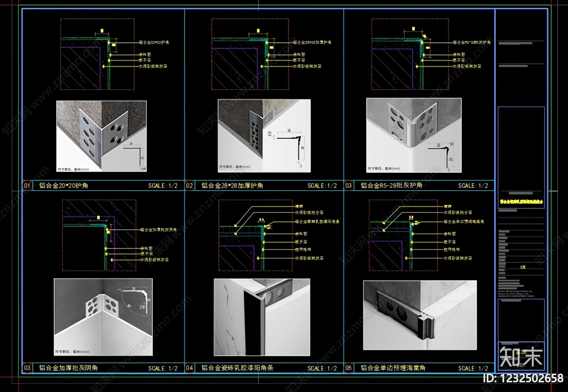The height and width of the screenshot is (392, 568).
Task: Click SCALE: 1/2 beside 铝合金28*28加厚护角
Action: pyautogui.click(x=322, y=186)
